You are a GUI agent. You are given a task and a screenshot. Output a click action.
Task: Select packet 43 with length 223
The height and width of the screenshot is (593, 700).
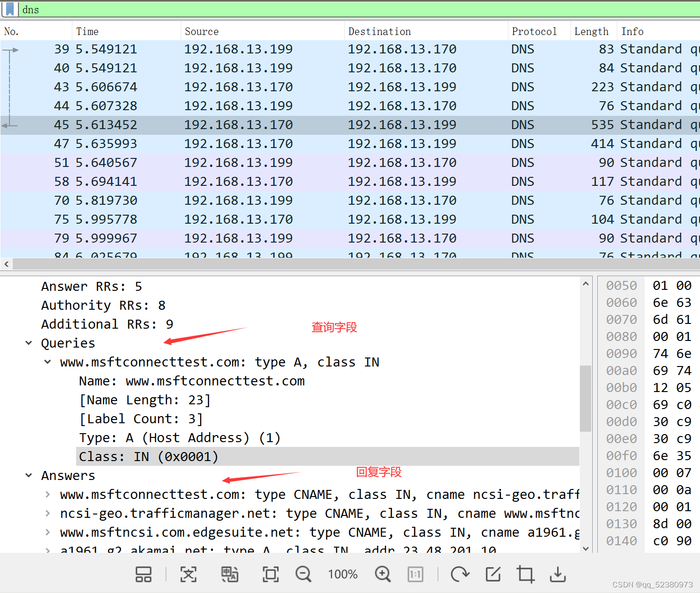click(350, 87)
